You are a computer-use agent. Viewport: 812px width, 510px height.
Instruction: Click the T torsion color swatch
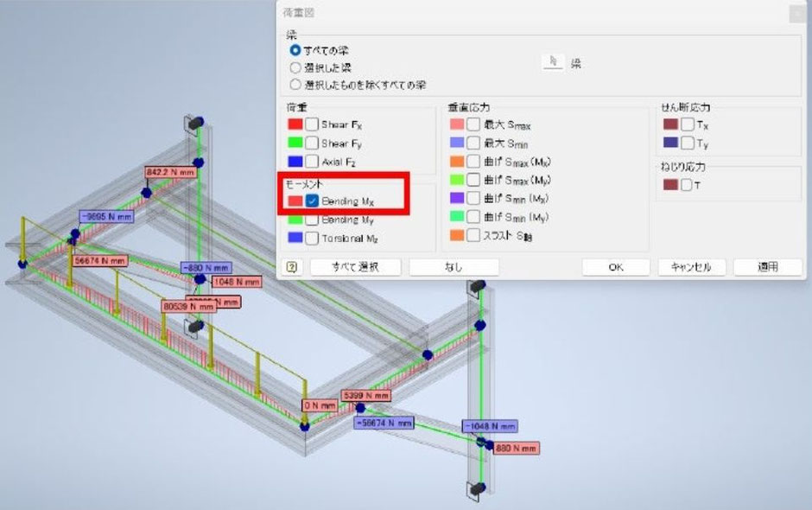[670, 184]
